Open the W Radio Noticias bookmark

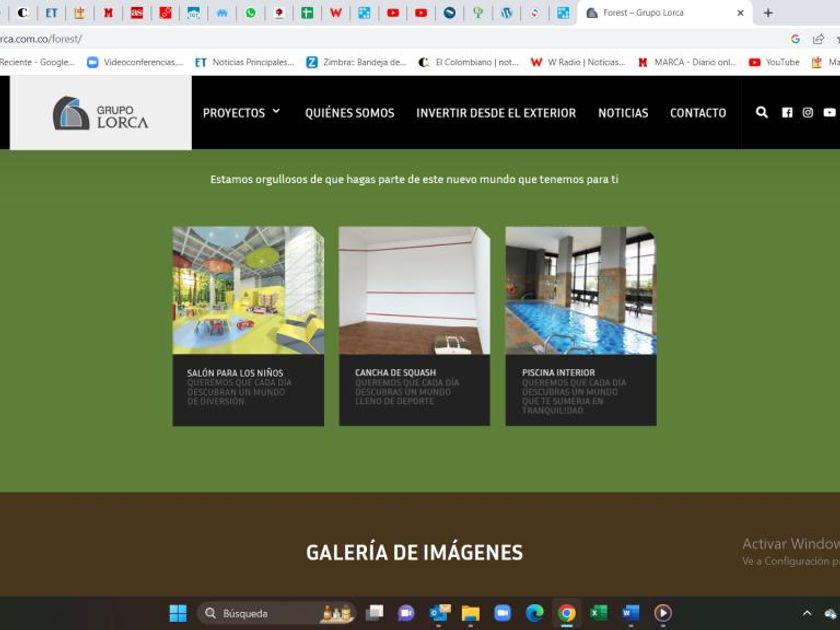(x=578, y=62)
